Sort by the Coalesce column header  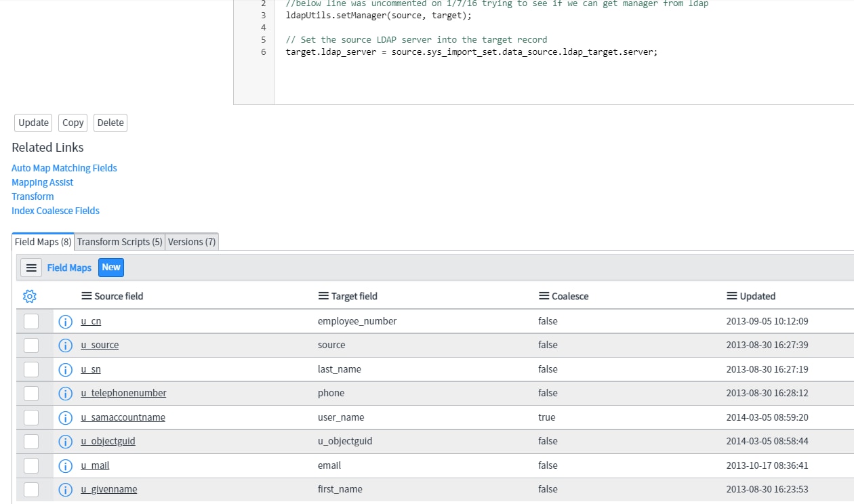(570, 296)
